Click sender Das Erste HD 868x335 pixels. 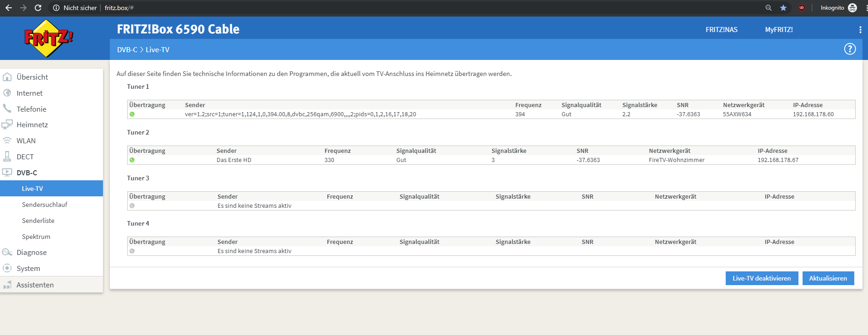point(234,160)
